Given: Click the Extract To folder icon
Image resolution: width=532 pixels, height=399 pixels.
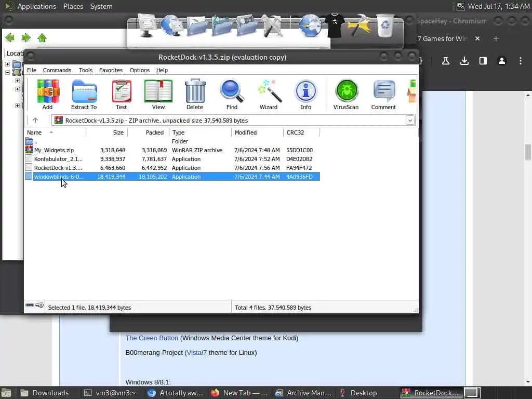Looking at the screenshot, I should (84, 94).
